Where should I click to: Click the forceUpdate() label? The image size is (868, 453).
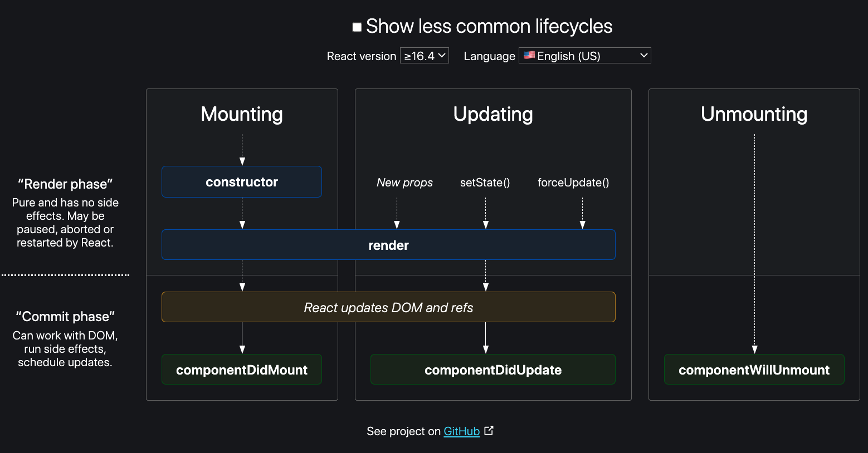[x=573, y=183]
